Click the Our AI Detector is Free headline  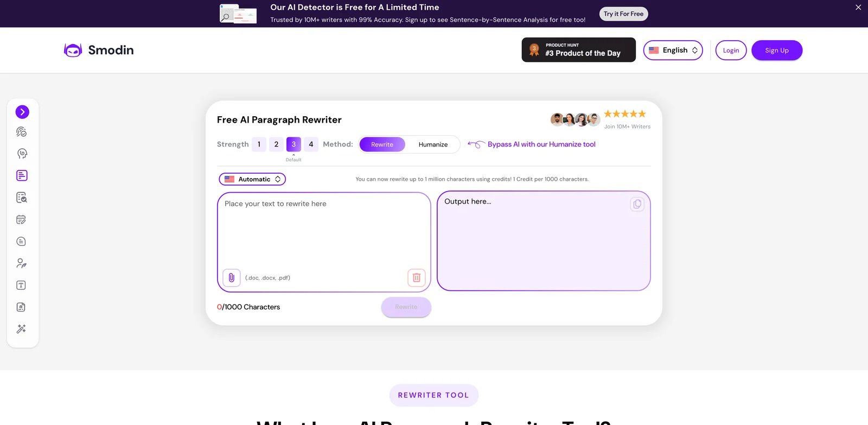click(355, 8)
